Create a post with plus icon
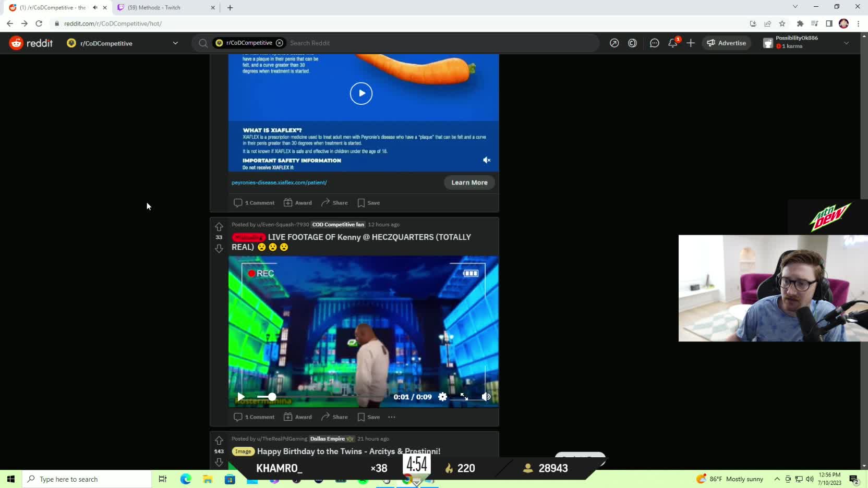 pyautogui.click(x=691, y=43)
